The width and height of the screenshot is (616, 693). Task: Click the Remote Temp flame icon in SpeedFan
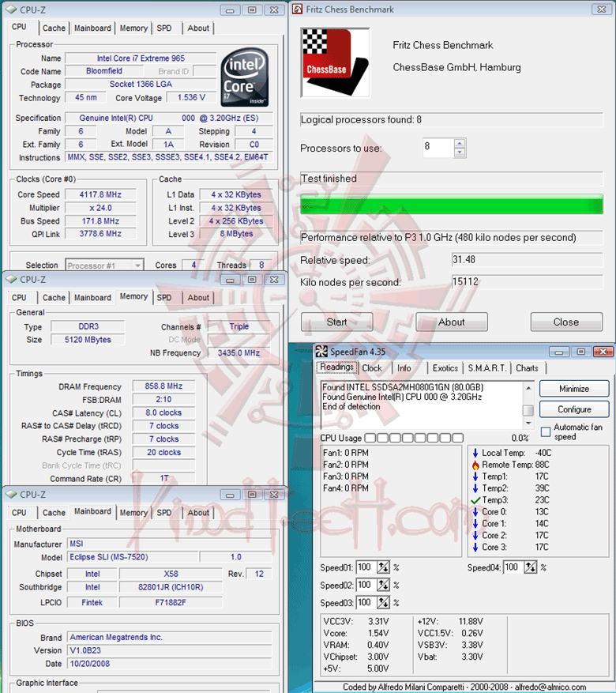point(475,465)
